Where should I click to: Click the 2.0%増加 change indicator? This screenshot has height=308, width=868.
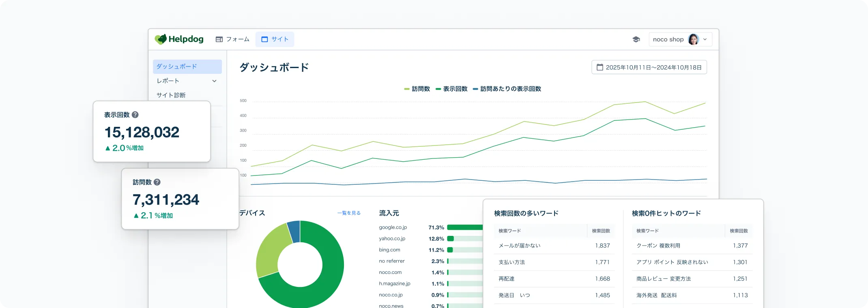point(124,148)
